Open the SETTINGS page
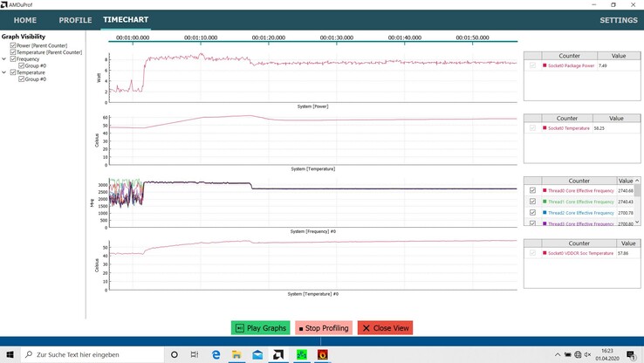The height and width of the screenshot is (363, 644). pyautogui.click(x=619, y=20)
